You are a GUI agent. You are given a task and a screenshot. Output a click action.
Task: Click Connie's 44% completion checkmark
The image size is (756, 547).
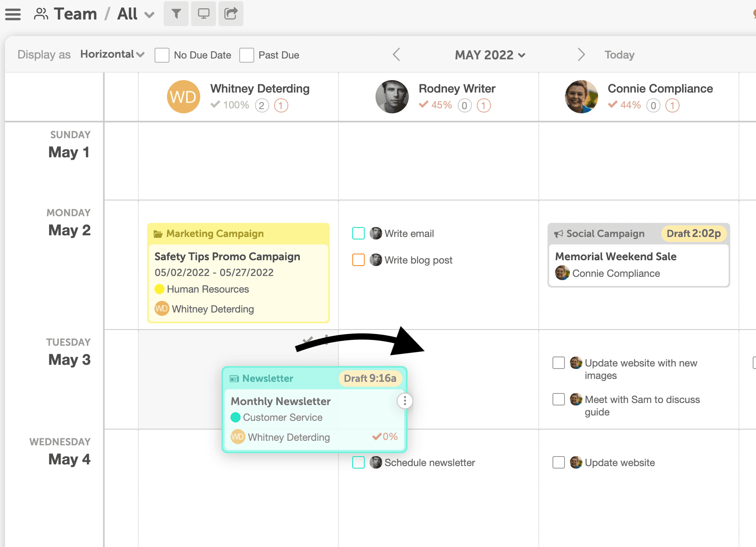[613, 105]
